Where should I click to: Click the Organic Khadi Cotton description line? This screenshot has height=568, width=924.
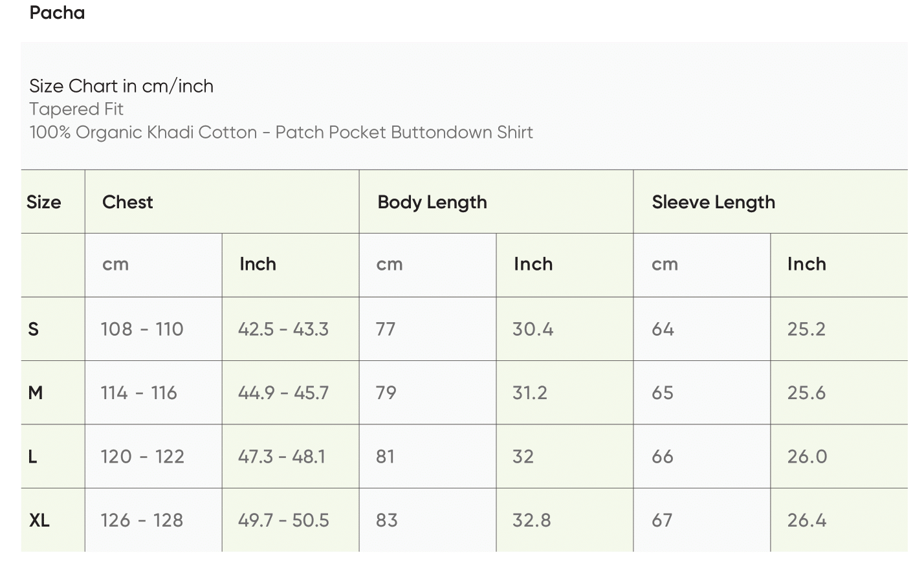pyautogui.click(x=281, y=132)
